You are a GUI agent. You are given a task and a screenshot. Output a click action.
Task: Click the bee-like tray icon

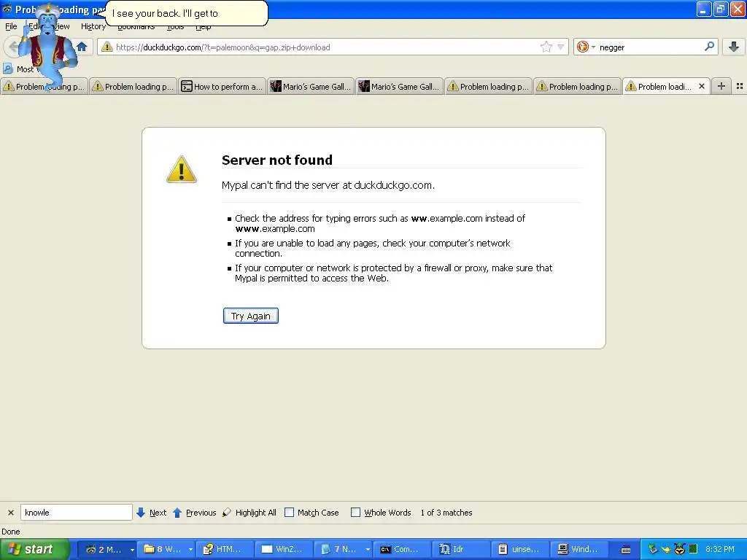(x=680, y=549)
